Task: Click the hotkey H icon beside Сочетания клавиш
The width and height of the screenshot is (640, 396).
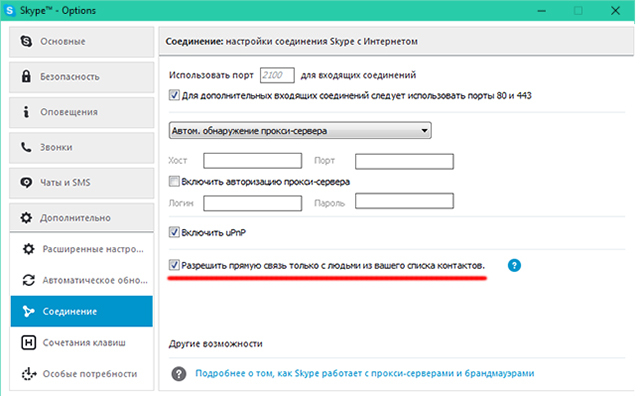Action: pyautogui.click(x=29, y=343)
